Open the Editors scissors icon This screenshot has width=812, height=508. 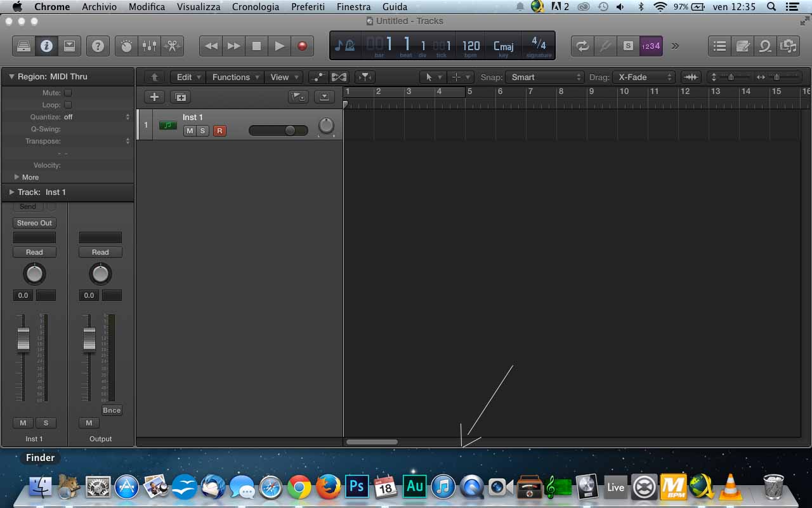click(x=173, y=46)
